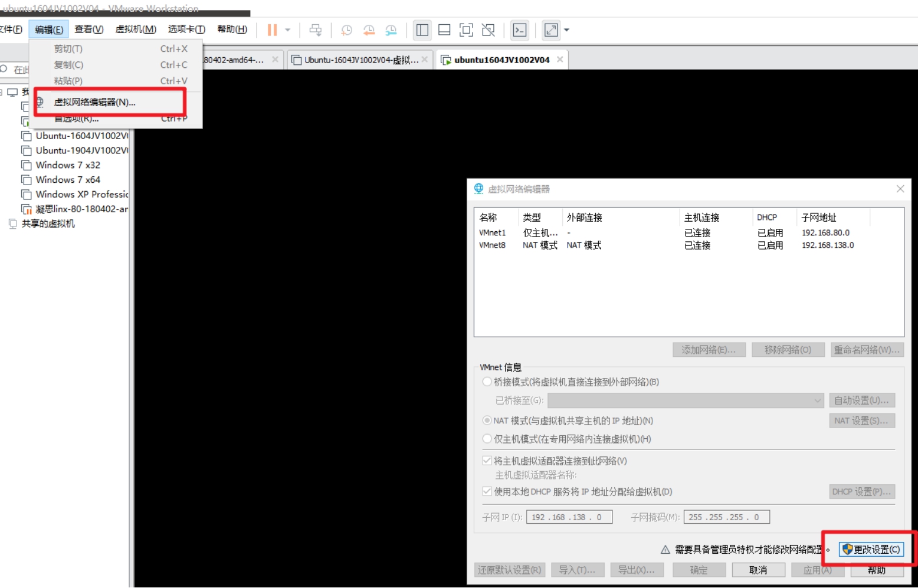Select 复制(C) in the Edit menu
This screenshot has height=588, width=918.
(116, 65)
